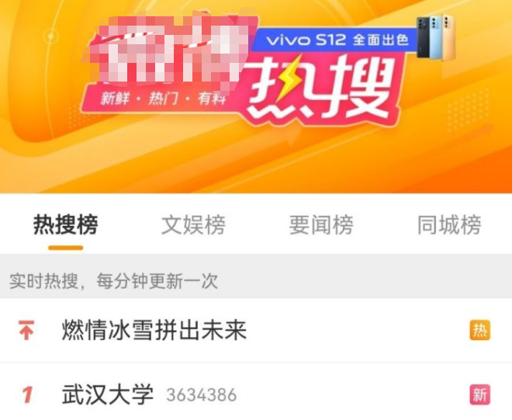Click the orange 热 badge
Screen dimensions: 512x420
(x=480, y=331)
